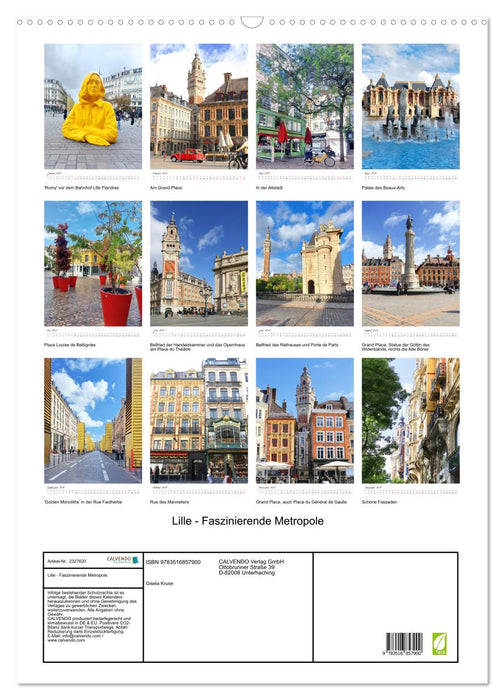Click the caption 'Palais des Beaux-Arts'
This screenshot has height=700, width=504.
coord(383,188)
